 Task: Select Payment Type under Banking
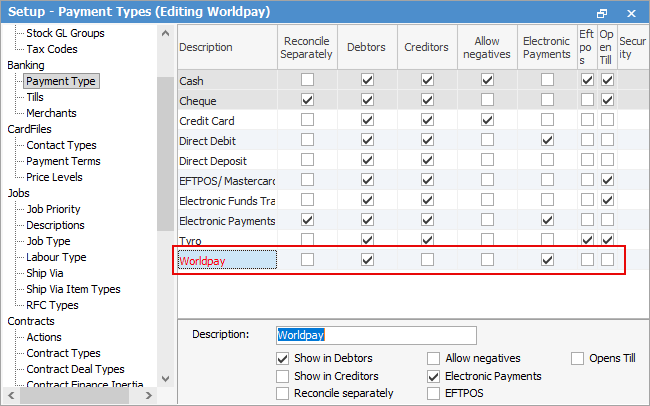pos(61,81)
